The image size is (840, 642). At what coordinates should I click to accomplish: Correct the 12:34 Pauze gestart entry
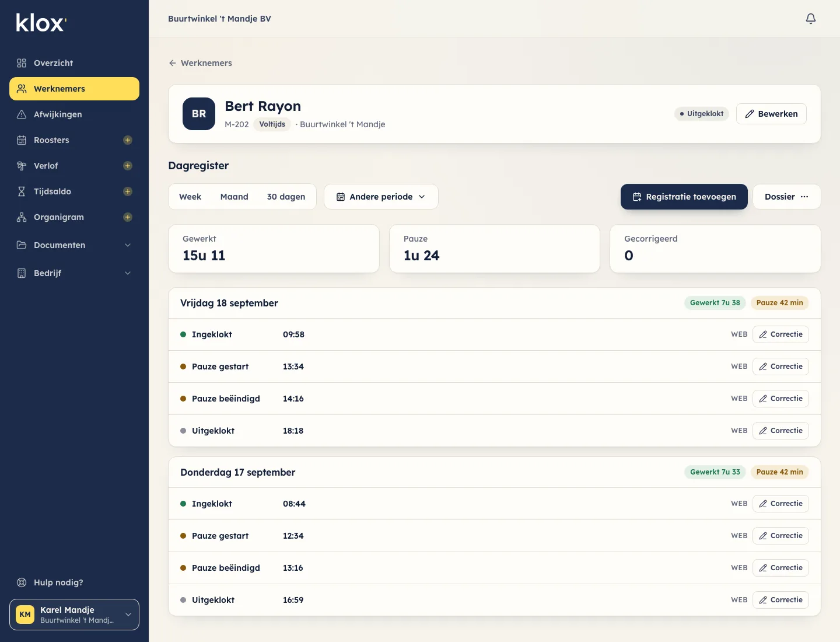780,536
